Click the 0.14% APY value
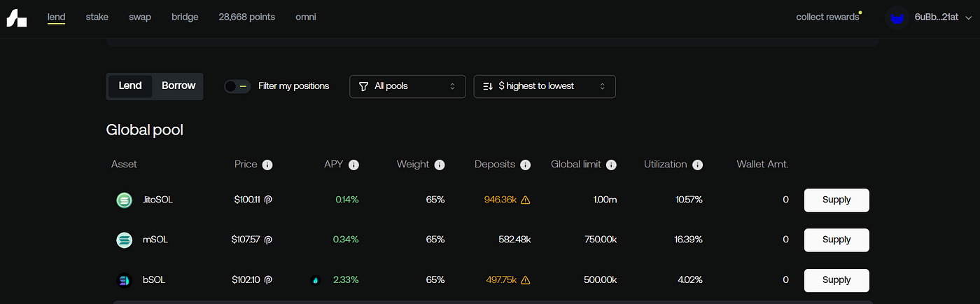 pos(347,200)
